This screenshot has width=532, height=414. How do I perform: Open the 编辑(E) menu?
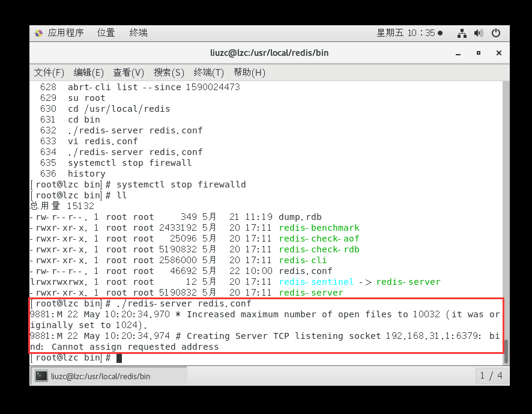coord(88,72)
